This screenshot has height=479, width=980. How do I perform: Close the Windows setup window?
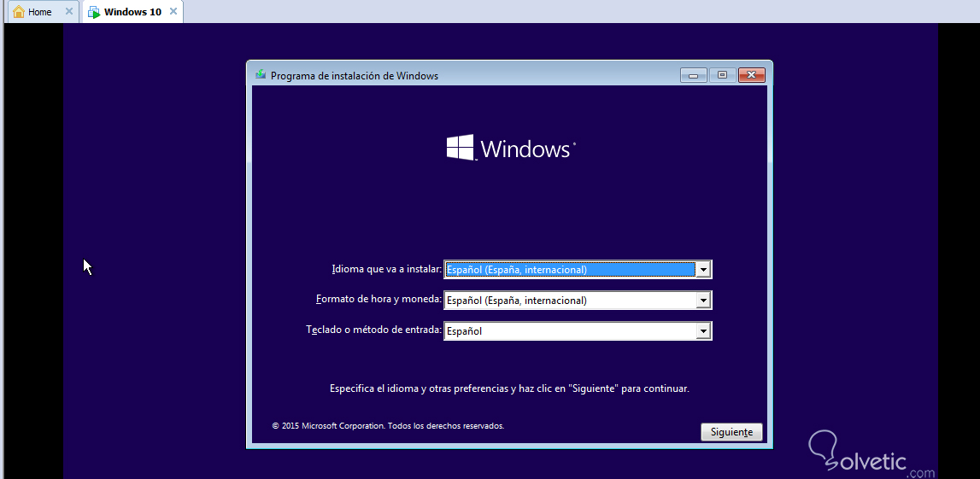tap(751, 75)
